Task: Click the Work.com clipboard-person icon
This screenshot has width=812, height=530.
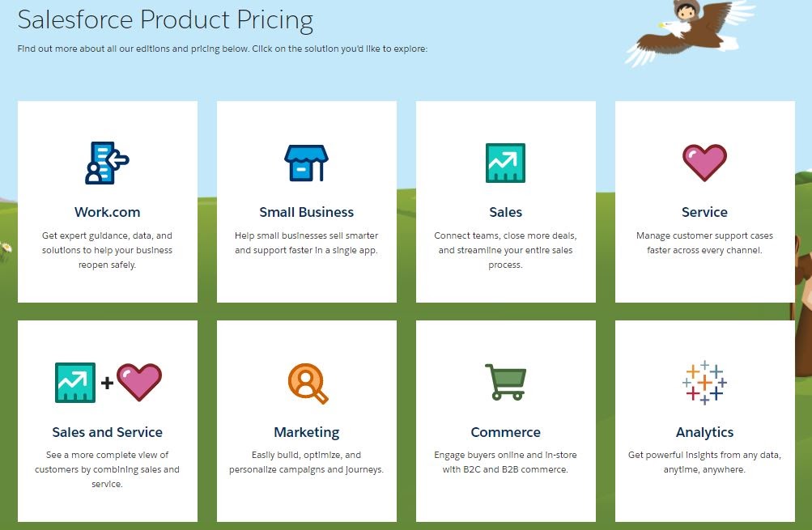Action: 107,163
